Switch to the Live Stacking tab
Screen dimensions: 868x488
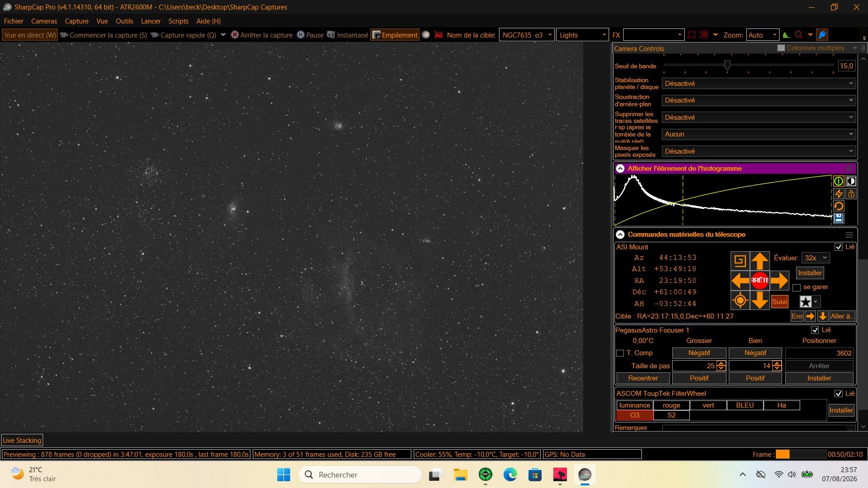coord(22,441)
